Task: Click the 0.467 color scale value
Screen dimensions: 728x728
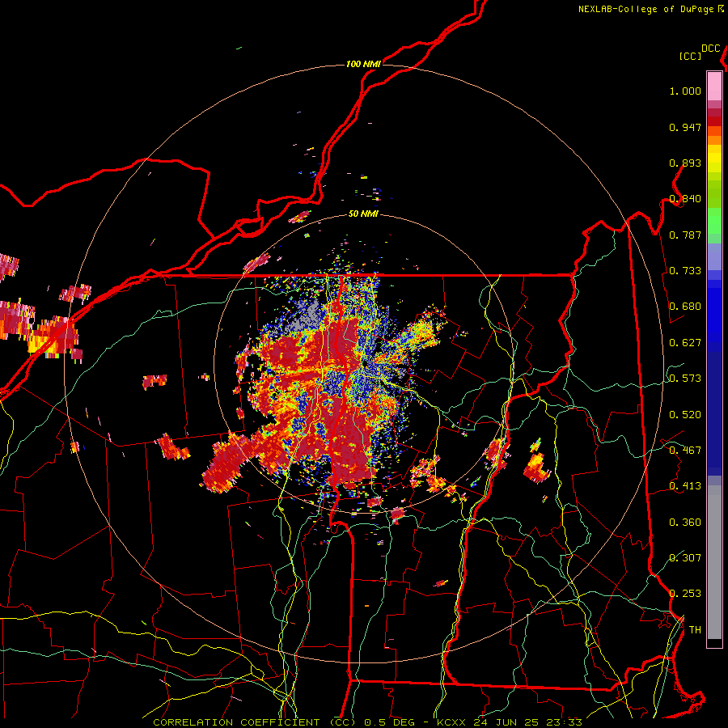Action: coord(685,451)
